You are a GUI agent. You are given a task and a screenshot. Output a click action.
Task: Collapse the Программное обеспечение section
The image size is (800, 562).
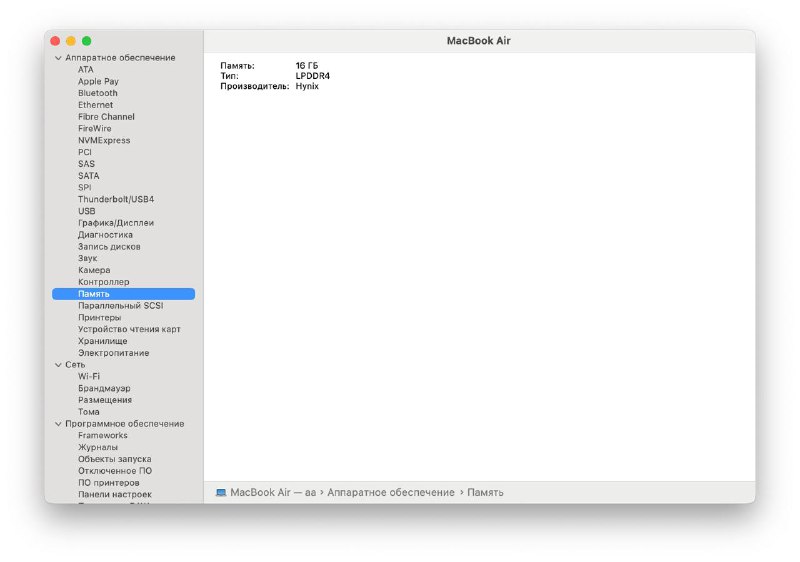pos(58,424)
